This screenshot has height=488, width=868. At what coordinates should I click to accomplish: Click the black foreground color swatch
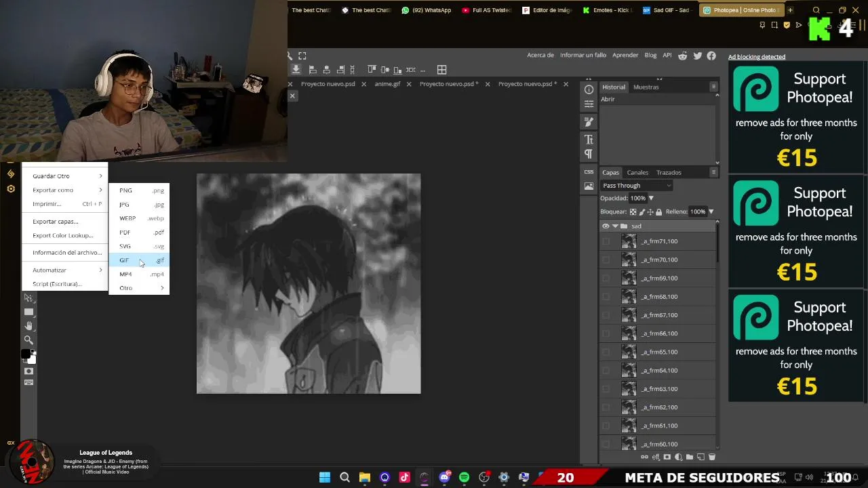tap(26, 354)
